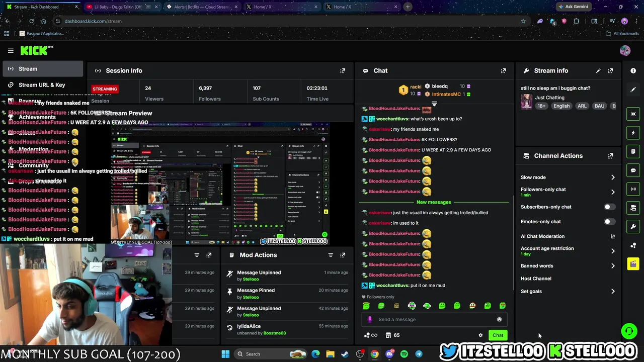Open chat settings gear icon
The width and height of the screenshot is (644, 362).
[x=480, y=335]
